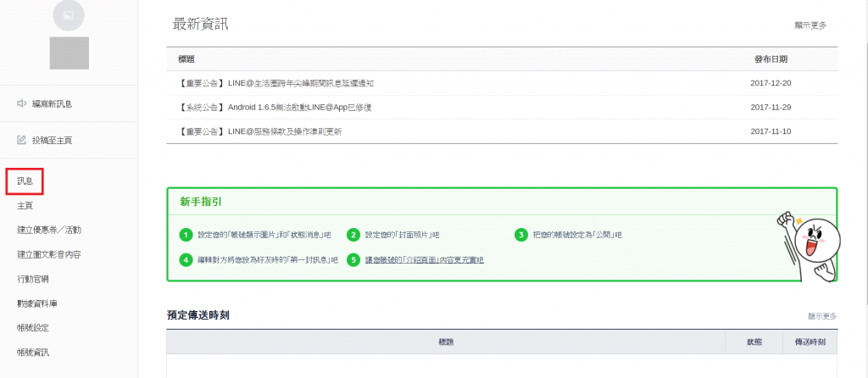Click 傳送時刻 column header
The width and height of the screenshot is (868, 378).
810,342
